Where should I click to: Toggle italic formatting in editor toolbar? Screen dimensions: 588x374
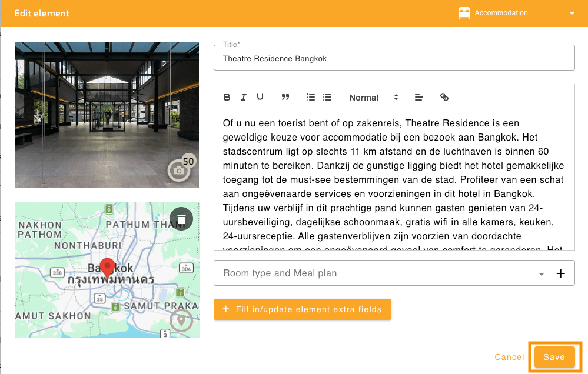point(243,98)
